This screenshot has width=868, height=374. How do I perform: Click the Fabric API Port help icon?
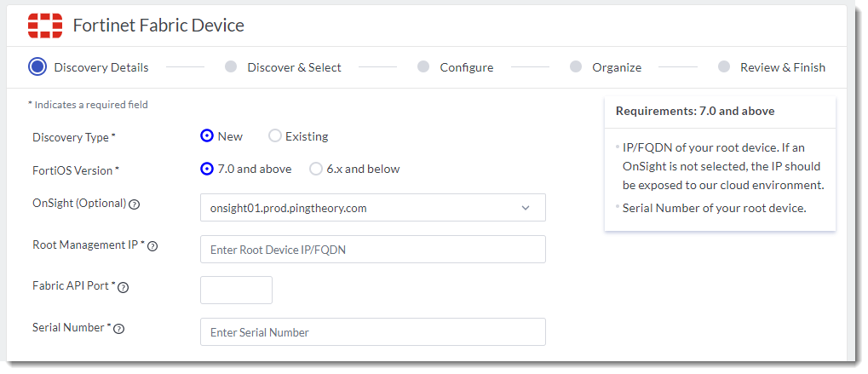[x=123, y=287]
